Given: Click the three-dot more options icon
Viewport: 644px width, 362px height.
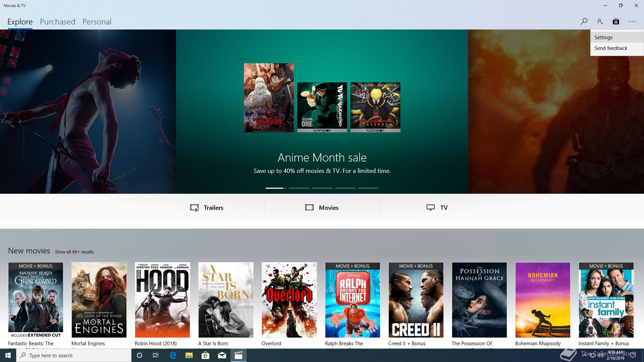Looking at the screenshot, I should click(x=632, y=21).
